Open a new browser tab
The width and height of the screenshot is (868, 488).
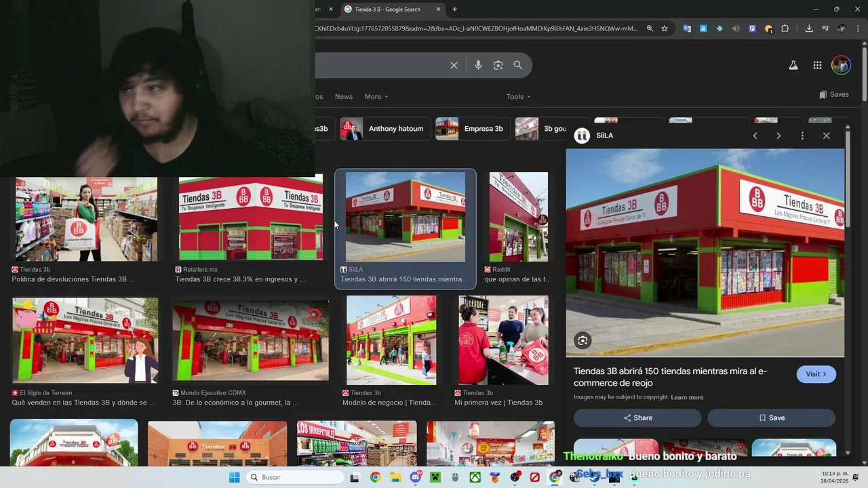tap(454, 9)
